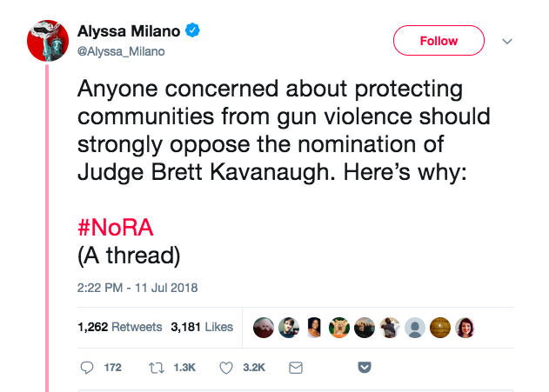Click the Pocket save icon
Image resolution: width=549 pixels, height=392 pixels.
pos(365,368)
